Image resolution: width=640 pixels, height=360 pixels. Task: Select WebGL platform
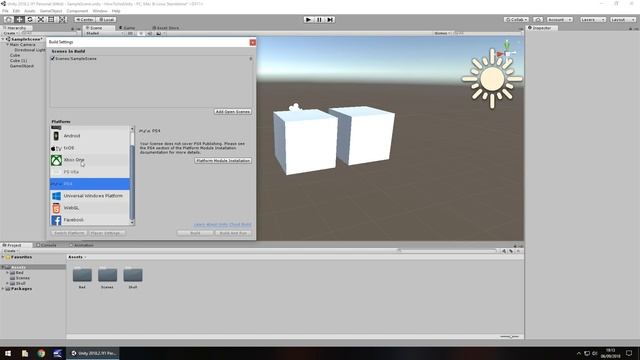coord(90,208)
